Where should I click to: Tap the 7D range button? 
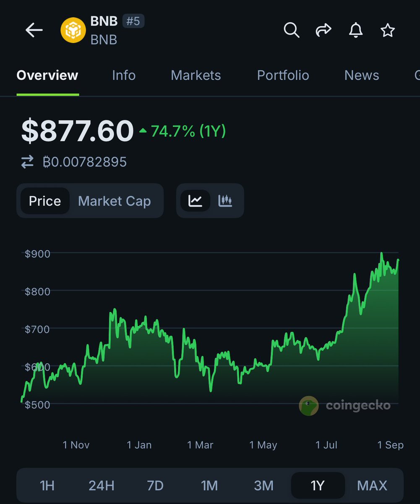tap(155, 486)
